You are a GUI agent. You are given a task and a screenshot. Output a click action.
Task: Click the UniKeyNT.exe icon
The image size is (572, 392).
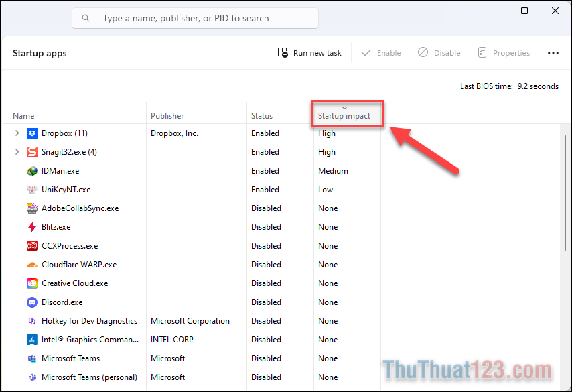tap(32, 190)
